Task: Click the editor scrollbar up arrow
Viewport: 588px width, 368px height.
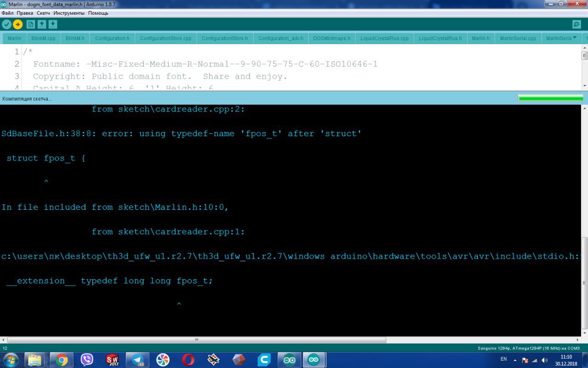Action: click(584, 48)
